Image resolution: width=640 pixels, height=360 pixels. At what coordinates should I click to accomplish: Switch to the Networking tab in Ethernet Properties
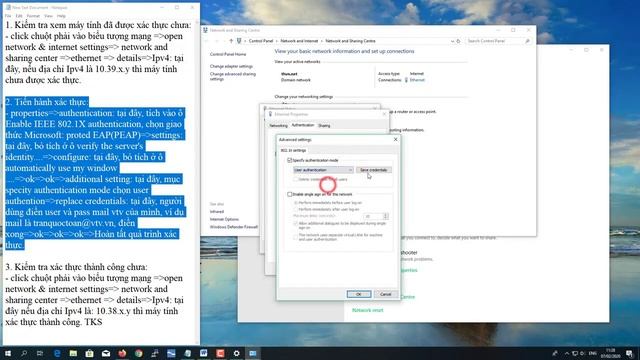pyautogui.click(x=278, y=126)
